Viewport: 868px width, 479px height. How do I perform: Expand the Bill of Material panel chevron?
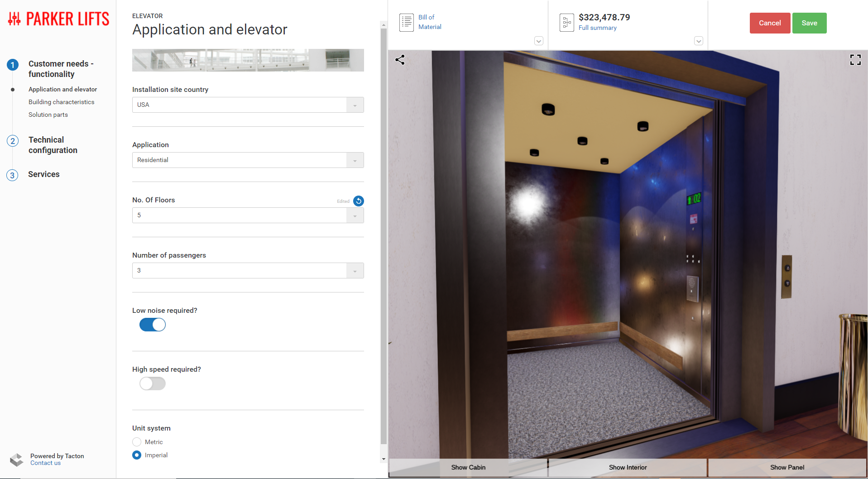point(538,41)
